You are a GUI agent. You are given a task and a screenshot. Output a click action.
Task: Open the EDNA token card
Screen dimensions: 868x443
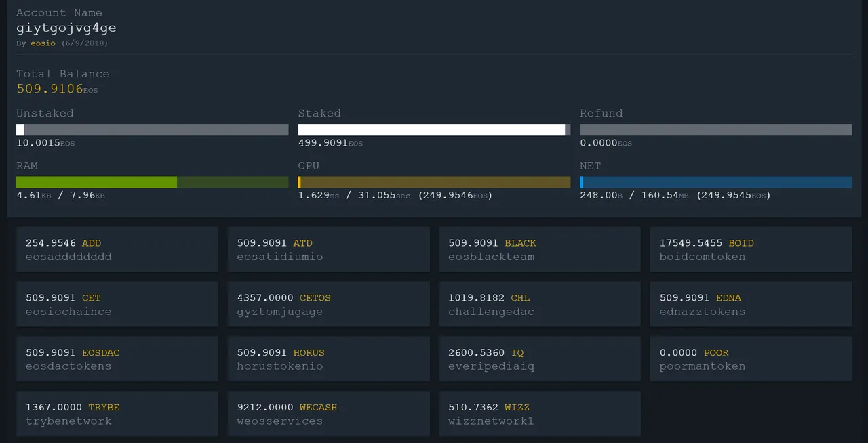[x=751, y=304]
